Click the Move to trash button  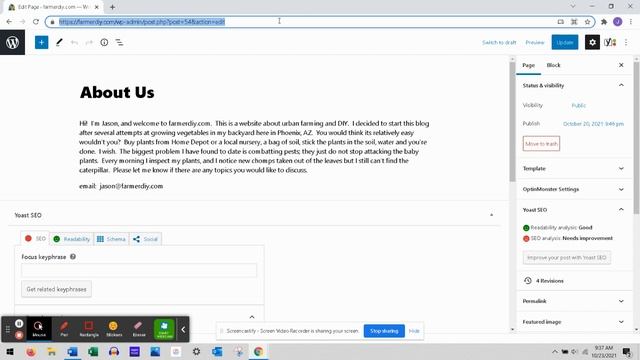tap(541, 144)
